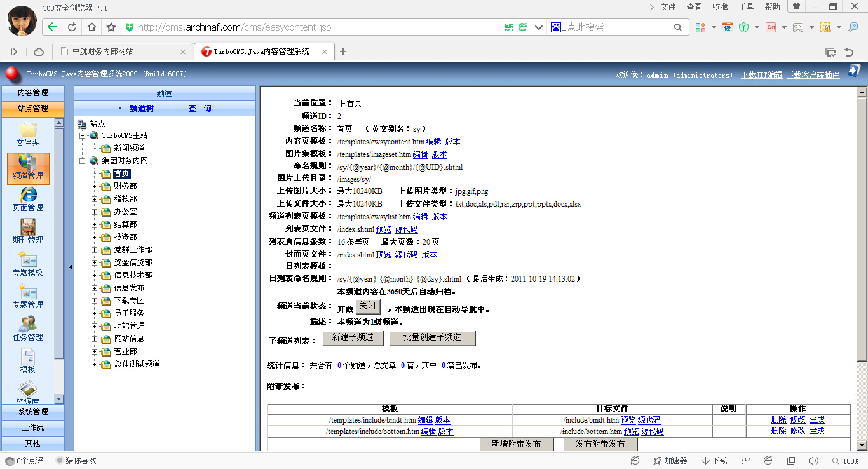Open 页面管理 from the sidebar
Viewport: 868px width, 469px height.
click(x=27, y=200)
